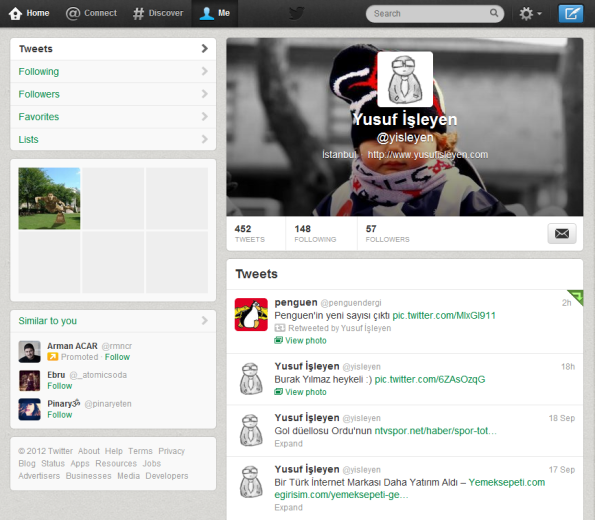
Task: Open the Help footer link
Action: tap(114, 451)
